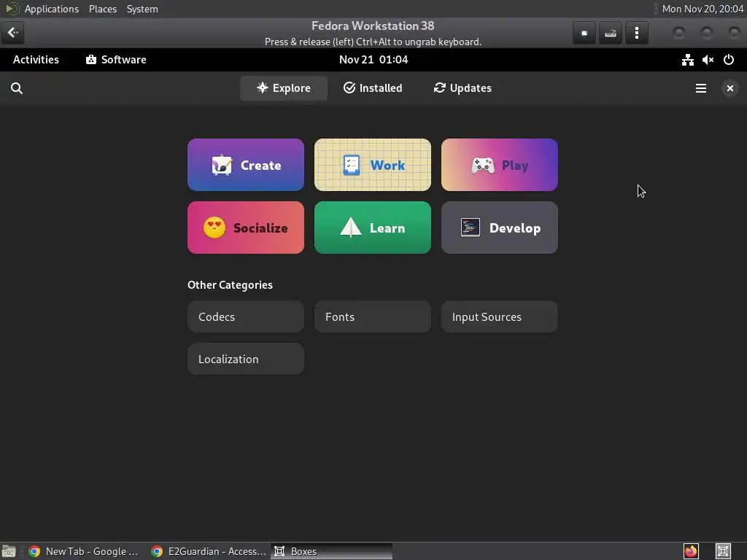Image resolution: width=747 pixels, height=560 pixels.
Task: Click the wired network icon in Fedora panel
Action: coord(687,60)
